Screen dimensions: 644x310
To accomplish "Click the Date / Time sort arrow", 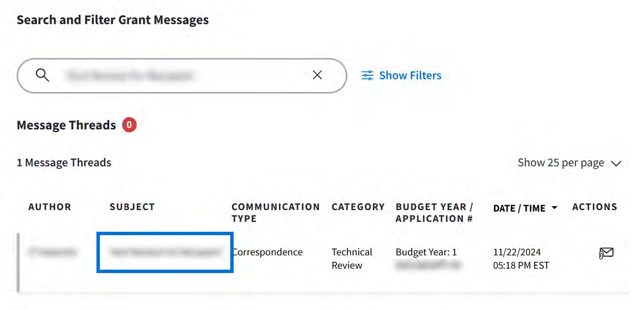I will click(554, 208).
